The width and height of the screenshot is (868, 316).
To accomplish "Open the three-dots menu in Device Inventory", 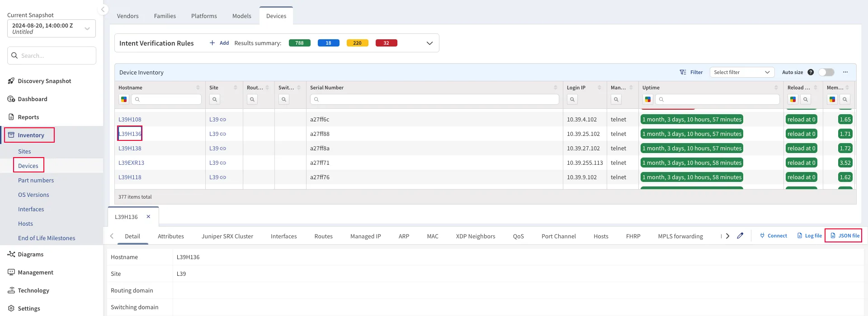I will [x=845, y=72].
